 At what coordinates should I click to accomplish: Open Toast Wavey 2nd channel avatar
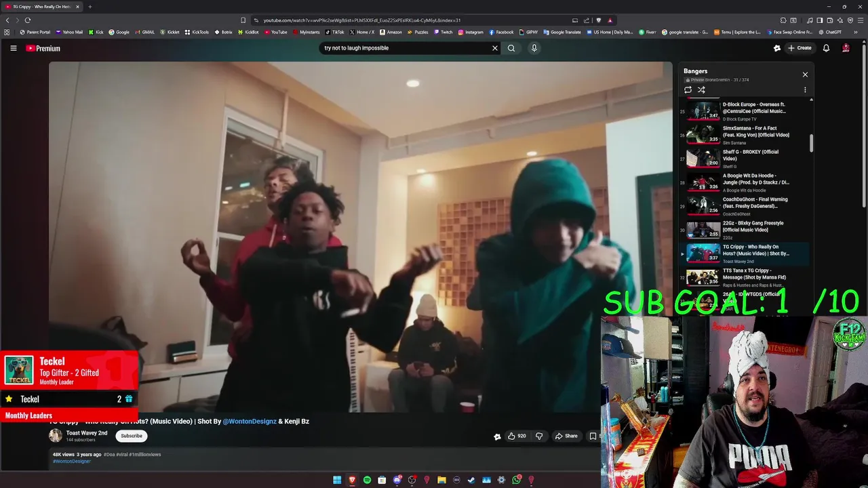tap(56, 436)
